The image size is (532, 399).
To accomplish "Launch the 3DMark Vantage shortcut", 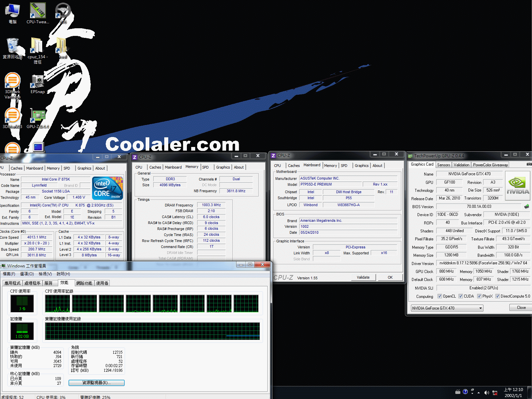I will [x=12, y=86].
